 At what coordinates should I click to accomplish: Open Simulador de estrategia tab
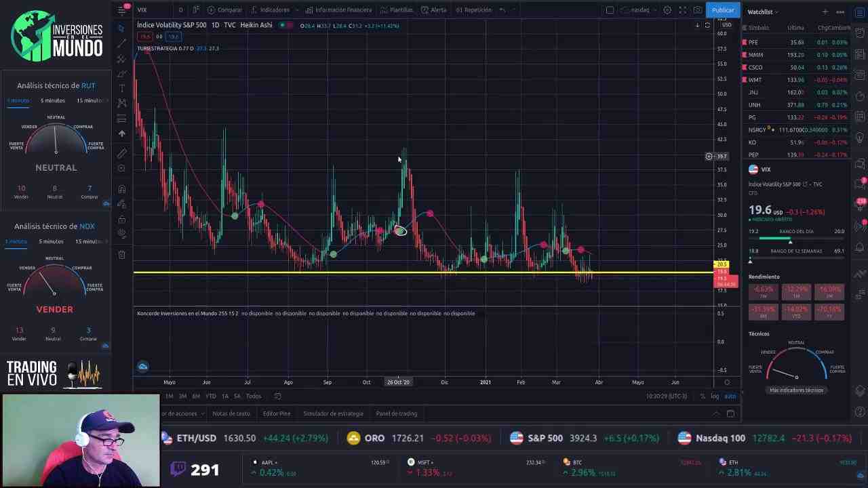[x=333, y=413]
